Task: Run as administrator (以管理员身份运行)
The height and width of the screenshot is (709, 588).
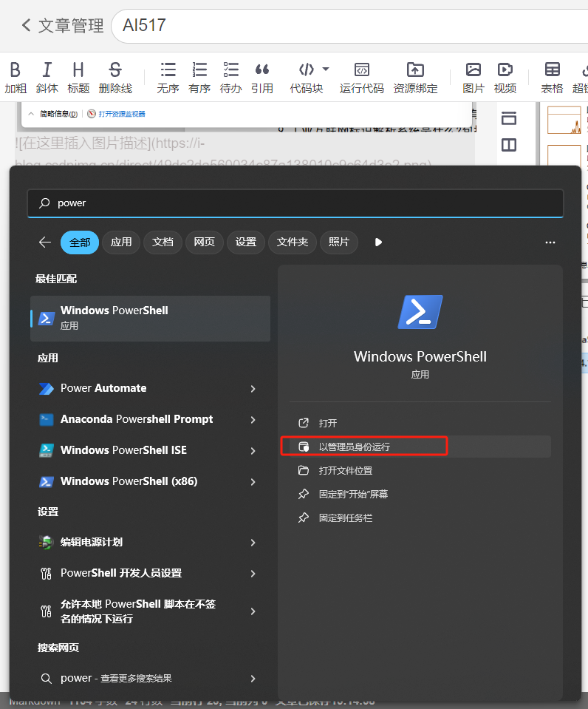Action: coord(420,447)
